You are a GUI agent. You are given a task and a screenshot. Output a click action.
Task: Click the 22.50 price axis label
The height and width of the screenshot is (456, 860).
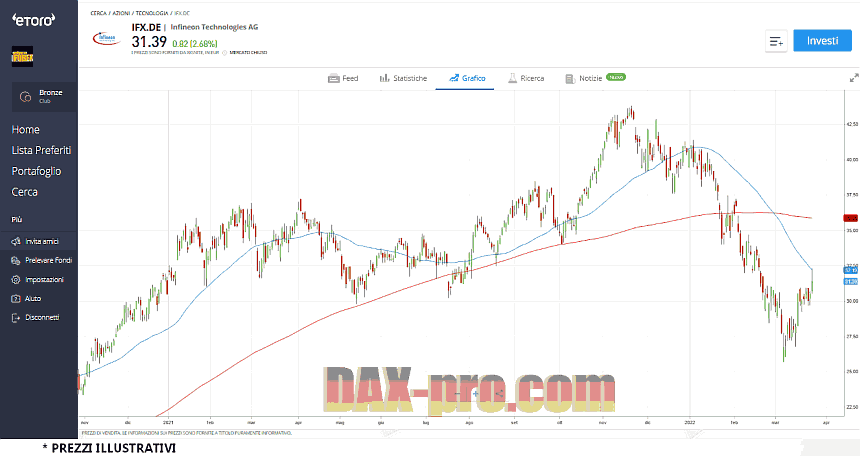(852, 407)
